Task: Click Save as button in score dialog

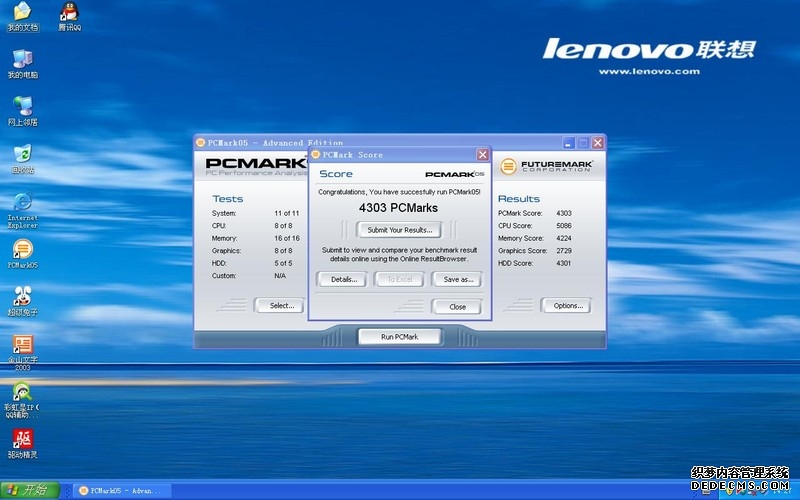Action: pos(458,280)
